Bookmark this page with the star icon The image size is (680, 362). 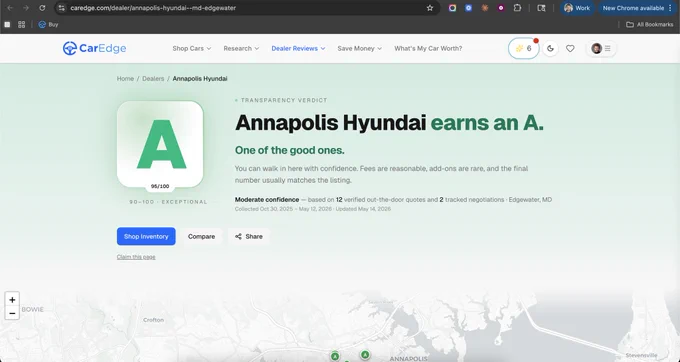[430, 8]
